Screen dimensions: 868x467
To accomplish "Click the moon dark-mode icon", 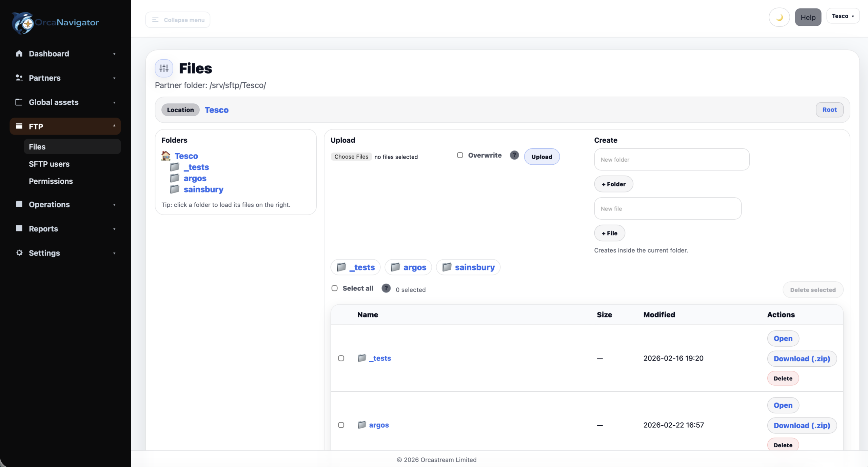I will (x=779, y=17).
